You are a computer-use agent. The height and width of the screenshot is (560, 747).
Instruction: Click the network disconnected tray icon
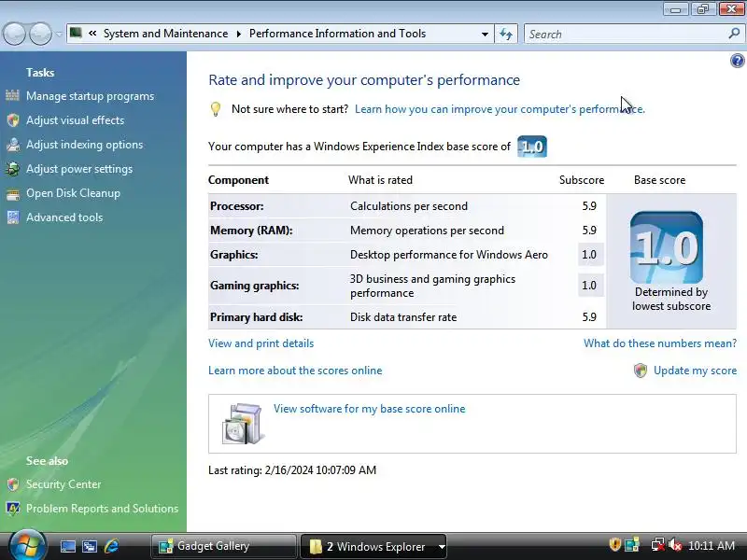coord(658,545)
